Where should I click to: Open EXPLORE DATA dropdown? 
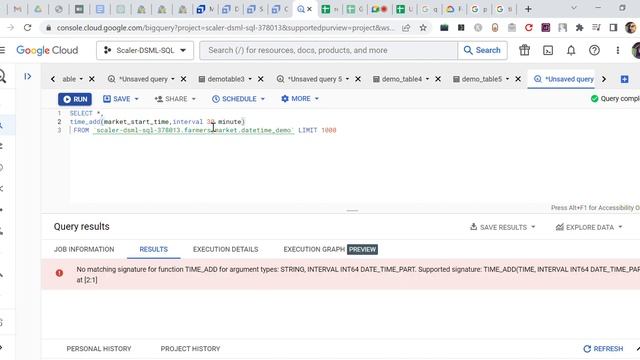pyautogui.click(x=589, y=227)
